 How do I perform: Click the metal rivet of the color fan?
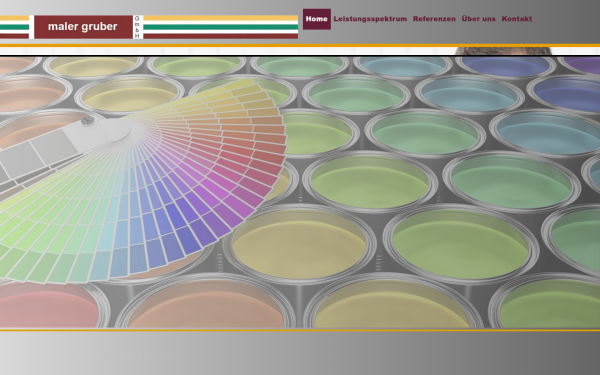(88, 120)
